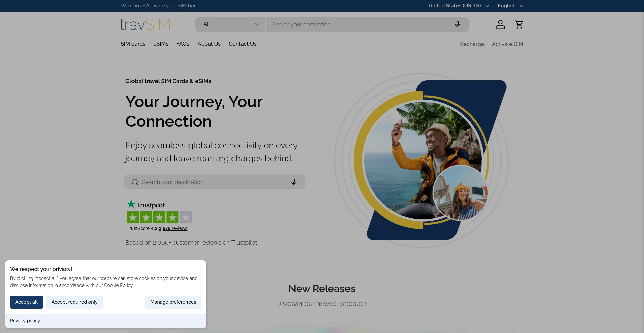Open the eSIMs menu item
Screen dimensions: 644x333
[x=161, y=44]
